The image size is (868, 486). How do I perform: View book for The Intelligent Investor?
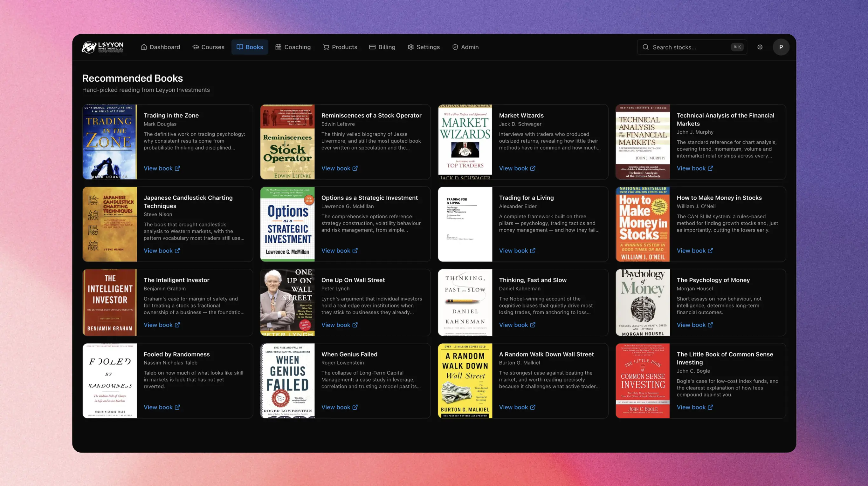point(162,325)
